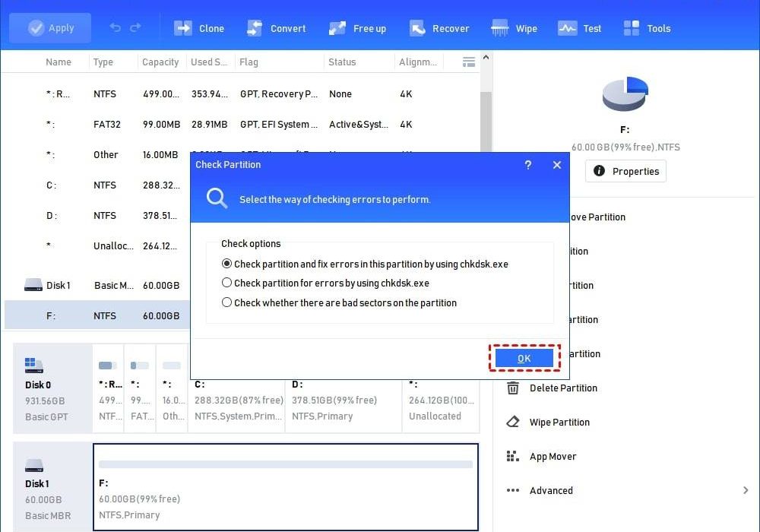Select the D: NTFS partition row
The width and height of the screenshot is (760, 532).
tap(97, 216)
